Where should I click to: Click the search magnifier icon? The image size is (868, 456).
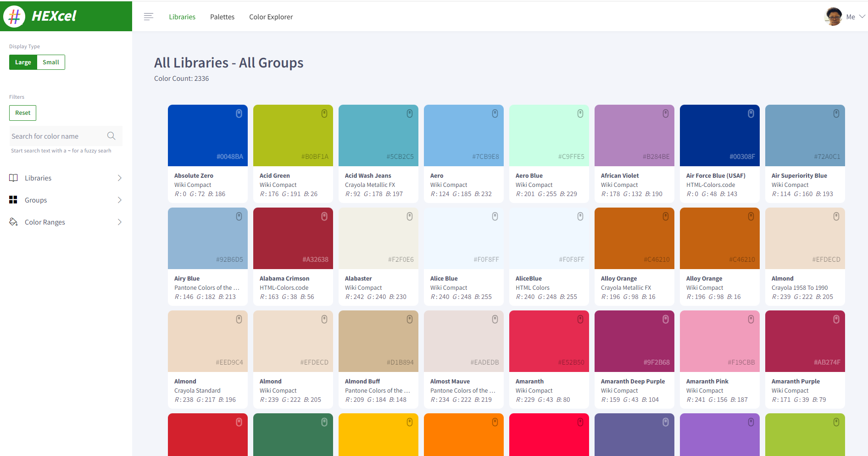(111, 136)
